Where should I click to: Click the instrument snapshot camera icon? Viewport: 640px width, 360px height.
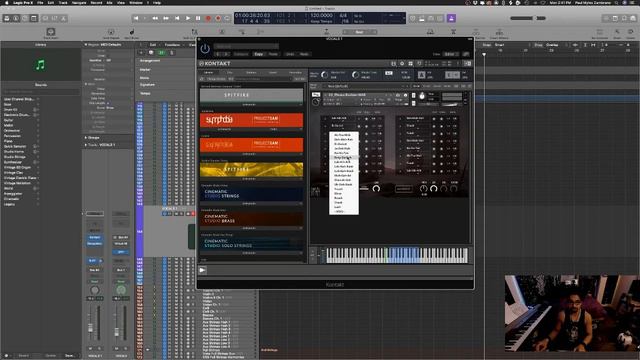tap(398, 95)
